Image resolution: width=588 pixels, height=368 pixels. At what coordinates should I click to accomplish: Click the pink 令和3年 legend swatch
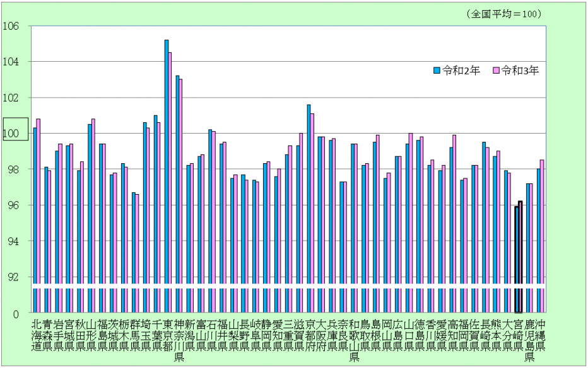[496, 71]
